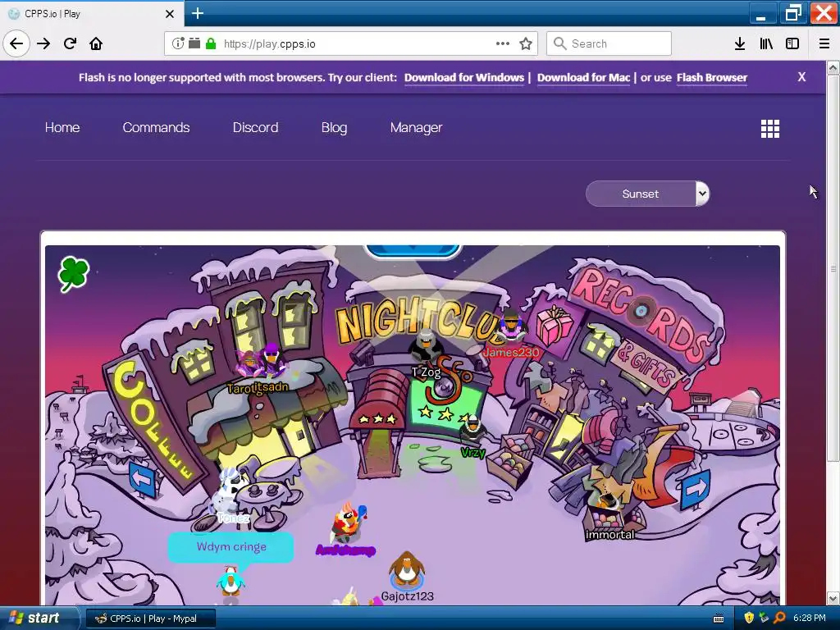Bookmark this page with the star icon
The width and height of the screenshot is (840, 630).
[526, 43]
